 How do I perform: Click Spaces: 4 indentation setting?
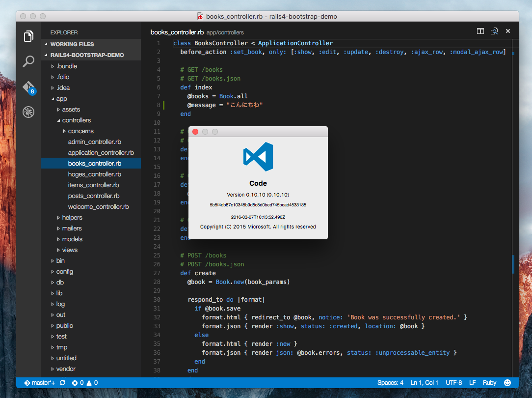390,382
